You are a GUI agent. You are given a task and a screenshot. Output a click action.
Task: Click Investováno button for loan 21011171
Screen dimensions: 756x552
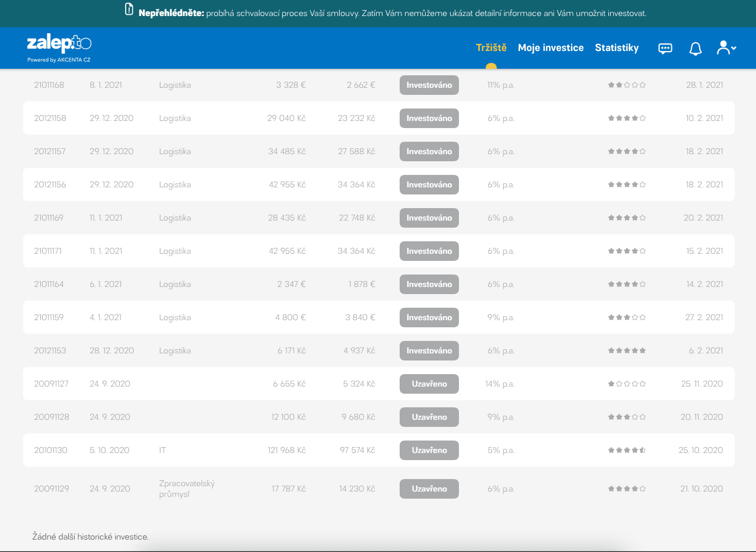click(x=429, y=251)
